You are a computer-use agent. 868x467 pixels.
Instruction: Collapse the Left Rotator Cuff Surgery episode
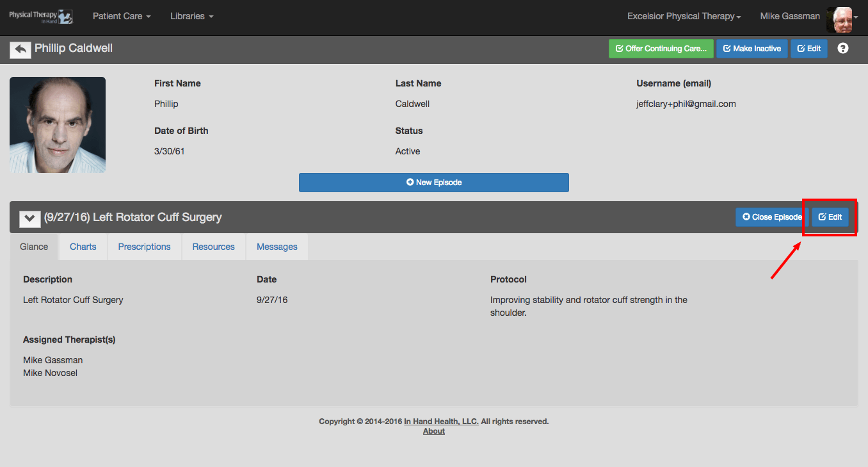(29, 218)
